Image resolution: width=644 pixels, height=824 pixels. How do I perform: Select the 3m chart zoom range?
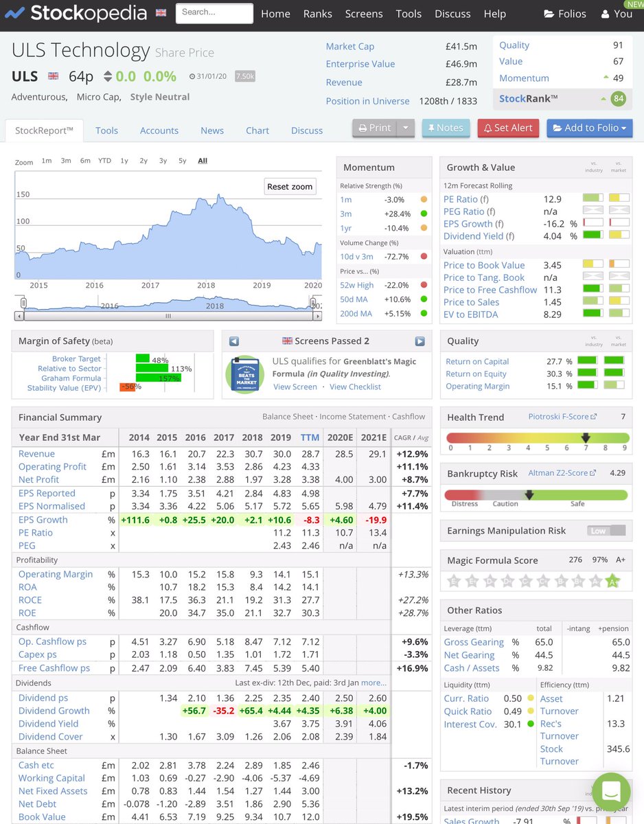click(x=66, y=161)
